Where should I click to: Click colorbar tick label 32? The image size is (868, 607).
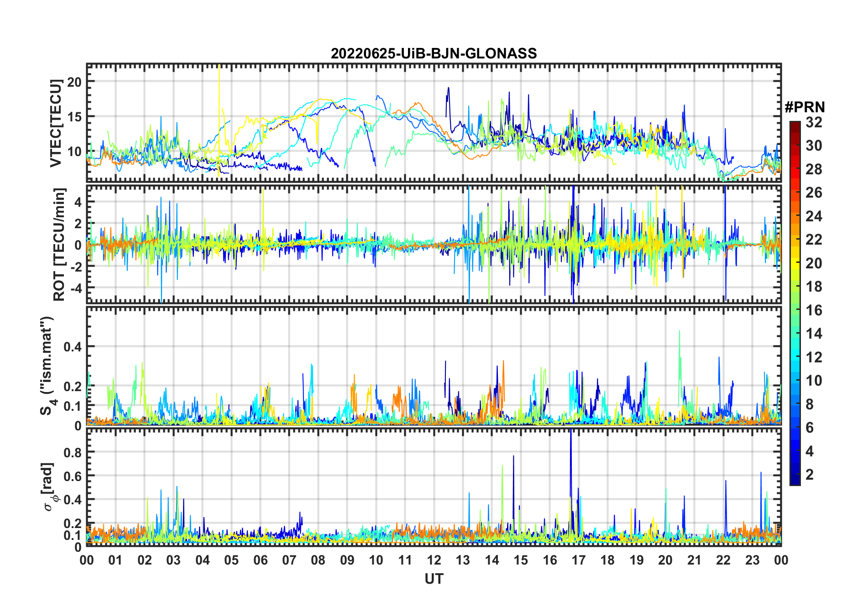814,122
